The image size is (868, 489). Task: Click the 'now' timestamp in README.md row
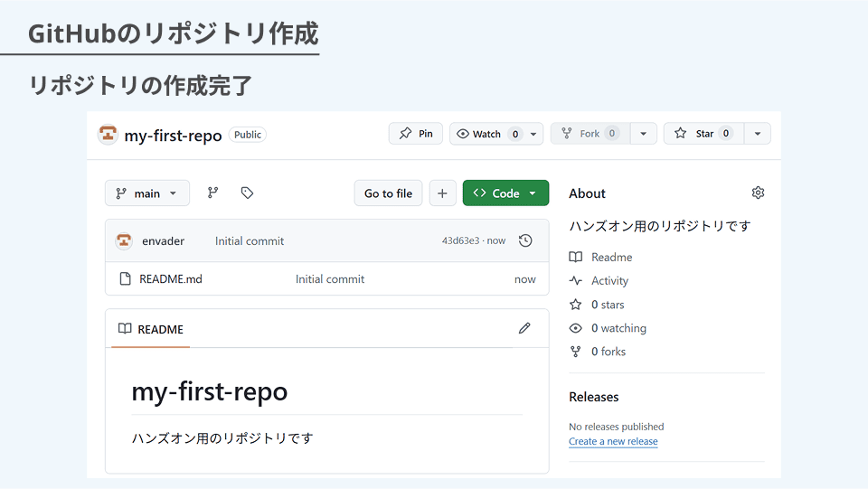pyautogui.click(x=524, y=279)
